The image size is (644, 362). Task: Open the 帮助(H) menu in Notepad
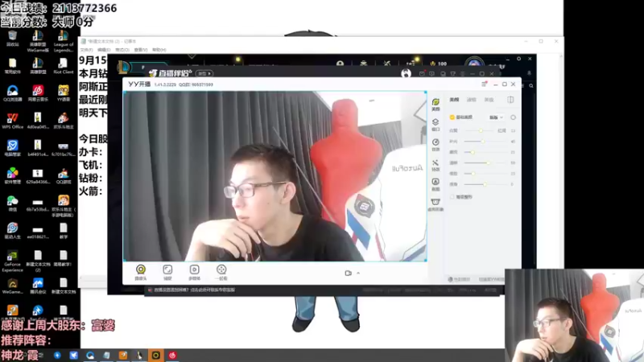pyautogui.click(x=159, y=50)
